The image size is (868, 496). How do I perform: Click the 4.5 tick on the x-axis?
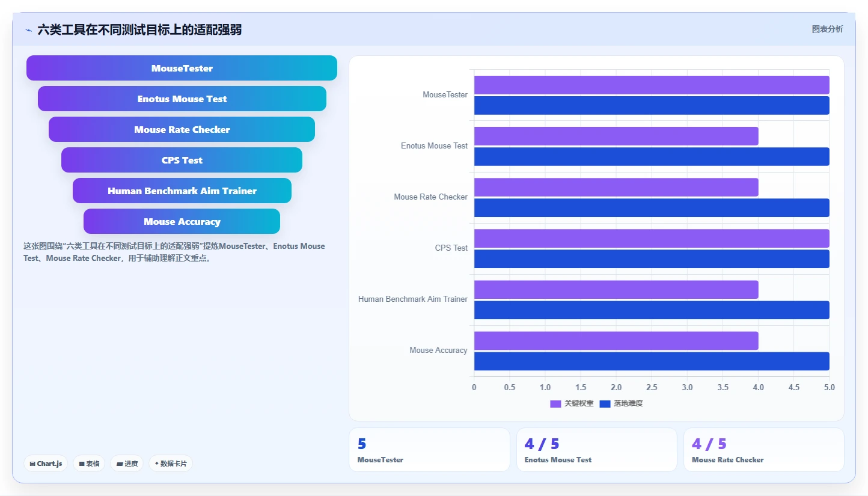pyautogui.click(x=794, y=387)
